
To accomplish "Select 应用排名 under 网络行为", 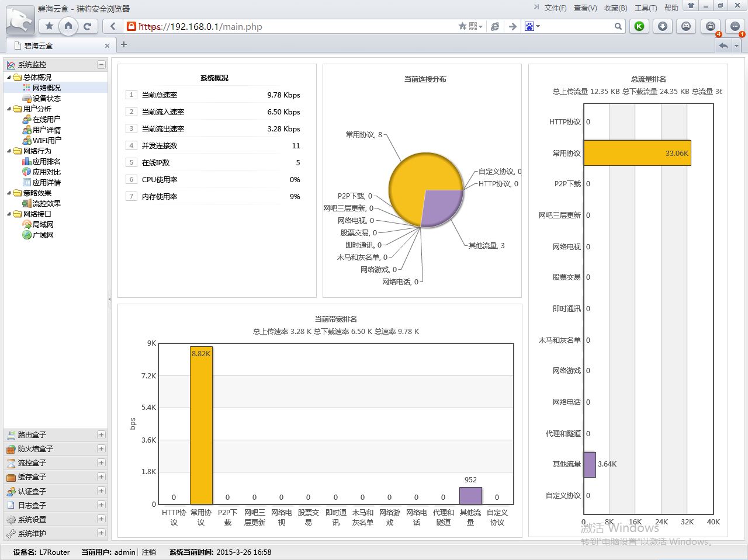I will coord(46,161).
